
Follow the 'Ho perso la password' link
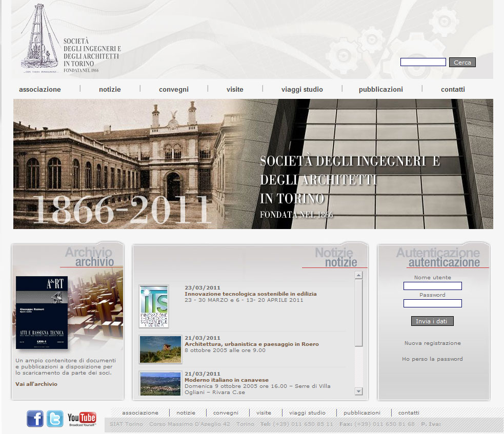pos(432,359)
